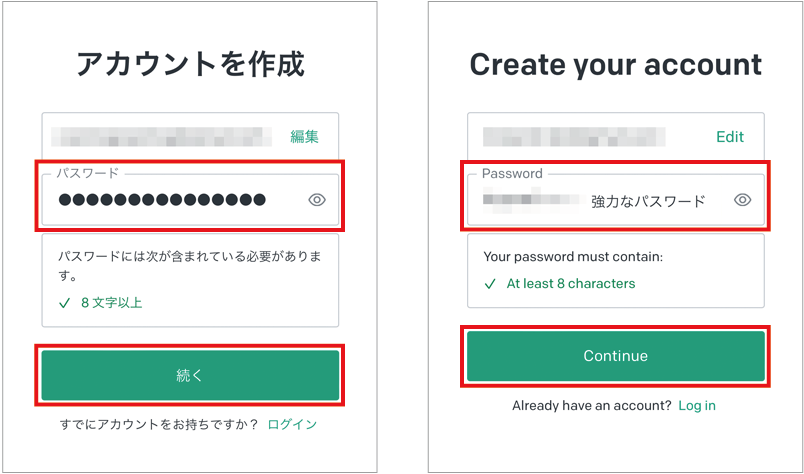
Task: Click the 8文字以上 requirement text
Action: [x=111, y=303]
